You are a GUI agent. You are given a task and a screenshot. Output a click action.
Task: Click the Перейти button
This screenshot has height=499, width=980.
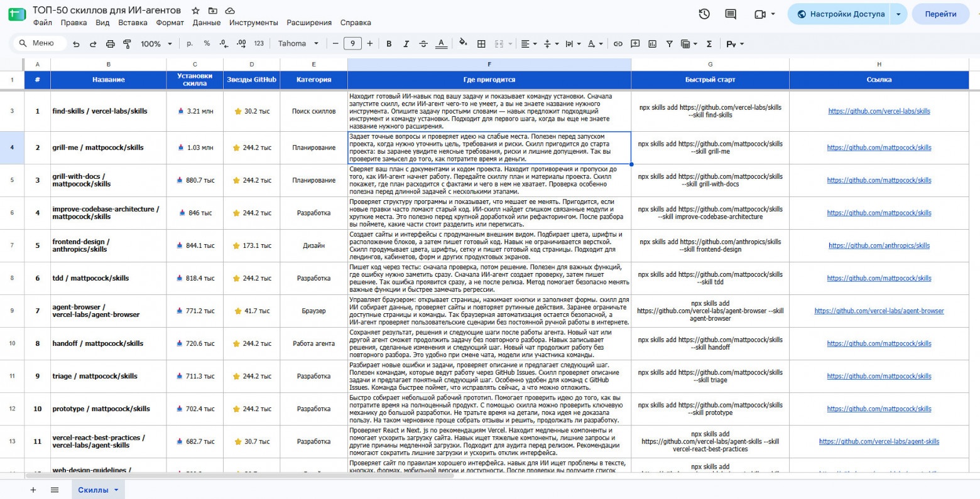click(x=940, y=14)
